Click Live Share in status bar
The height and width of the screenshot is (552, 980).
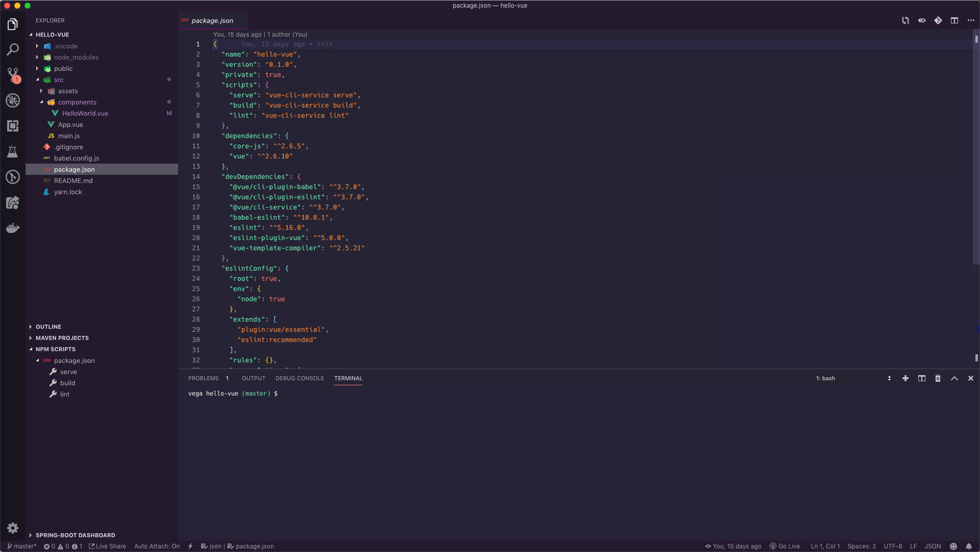pyautogui.click(x=107, y=546)
